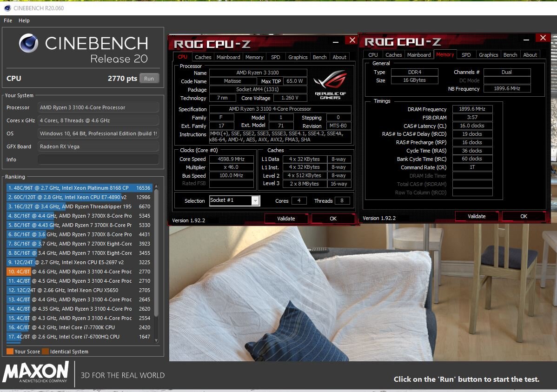The height and width of the screenshot is (392, 557).
Task: Click OK in right CPU-Z window
Action: (x=524, y=216)
